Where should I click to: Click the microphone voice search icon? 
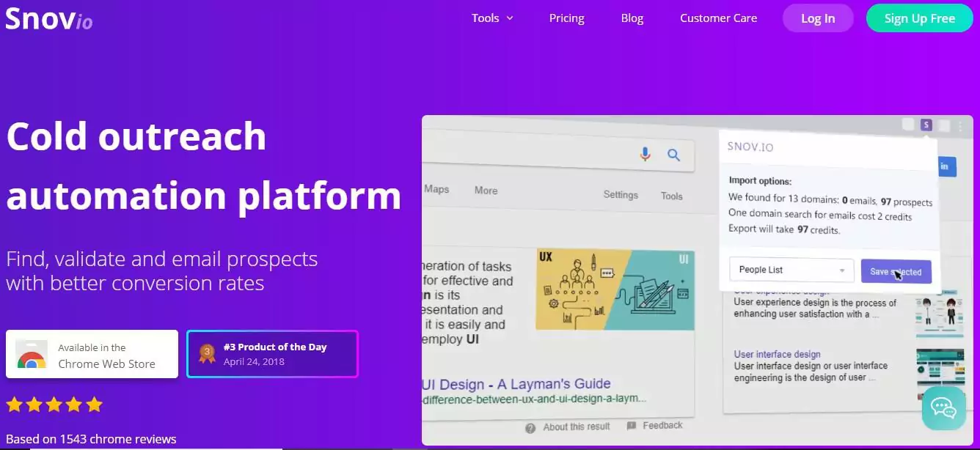pyautogui.click(x=645, y=154)
